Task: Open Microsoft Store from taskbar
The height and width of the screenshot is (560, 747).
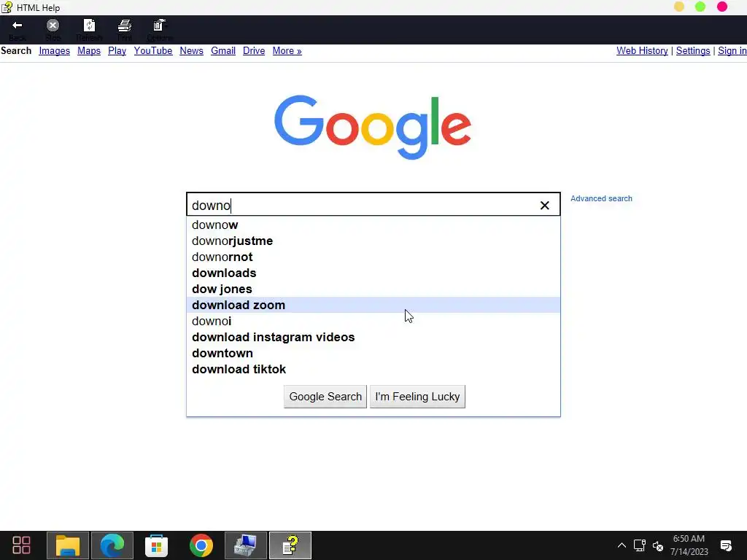Action: pos(156,545)
